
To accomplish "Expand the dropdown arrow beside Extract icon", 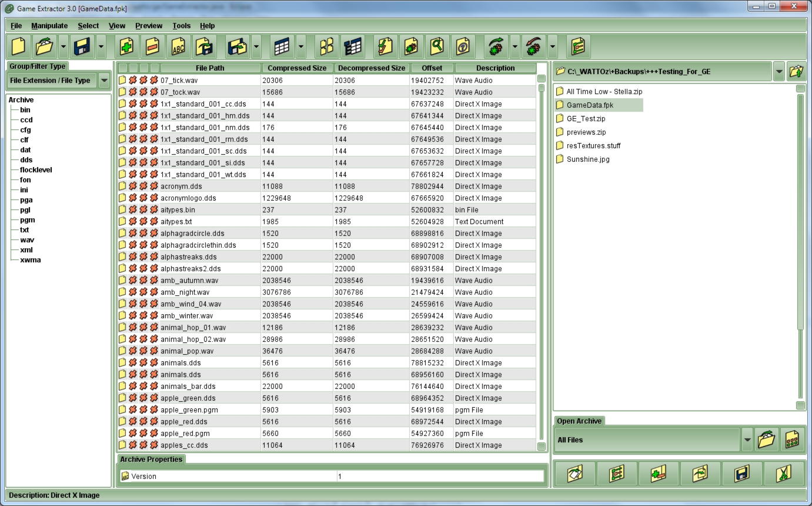I will [x=256, y=46].
